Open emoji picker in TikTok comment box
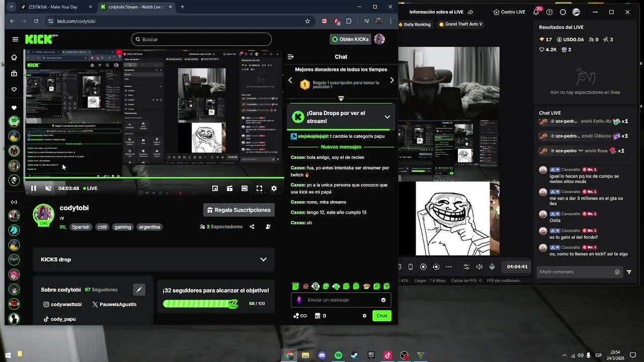The image size is (644, 362). point(617,272)
